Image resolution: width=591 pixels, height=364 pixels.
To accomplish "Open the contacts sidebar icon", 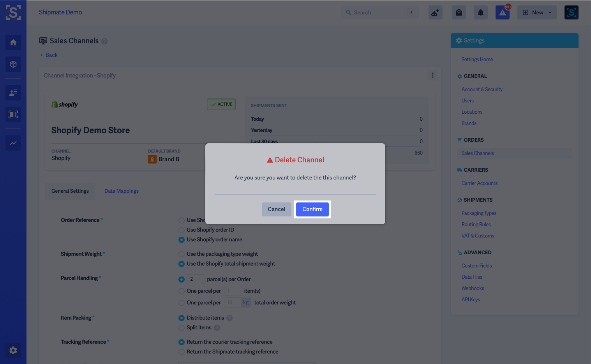I will click(13, 92).
